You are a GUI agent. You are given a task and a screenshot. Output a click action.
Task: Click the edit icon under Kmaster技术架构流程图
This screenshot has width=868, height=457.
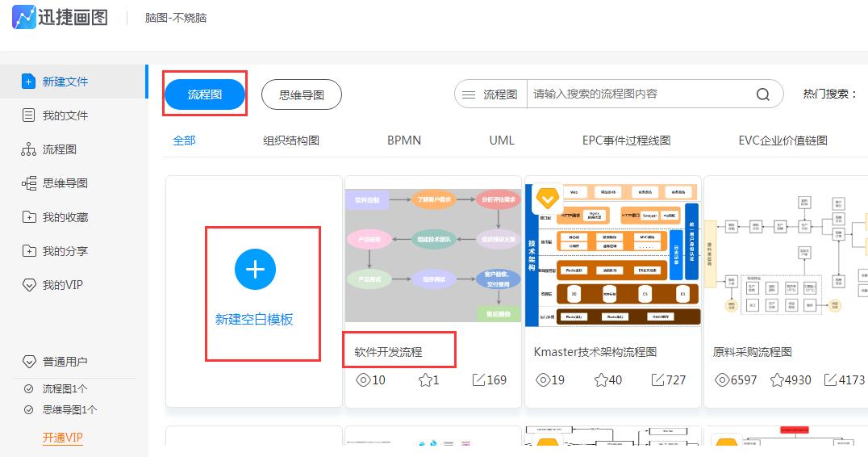tap(657, 380)
